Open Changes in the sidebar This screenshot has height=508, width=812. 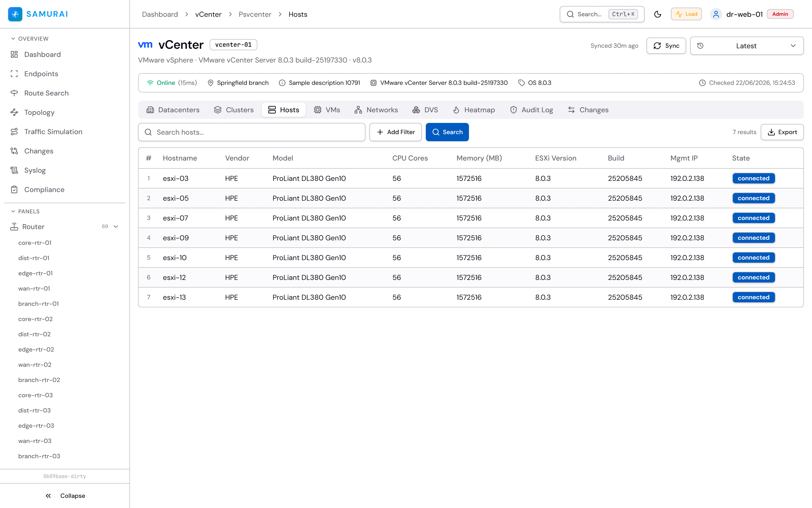(39, 151)
